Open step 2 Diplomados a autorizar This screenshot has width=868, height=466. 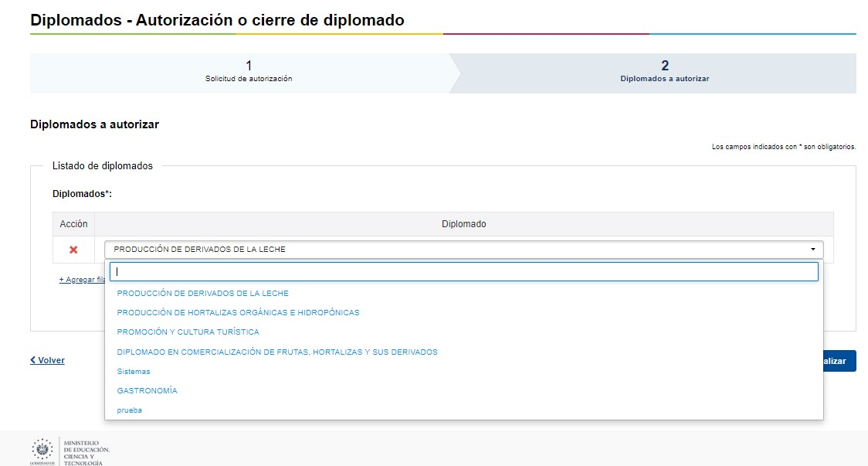click(664, 72)
